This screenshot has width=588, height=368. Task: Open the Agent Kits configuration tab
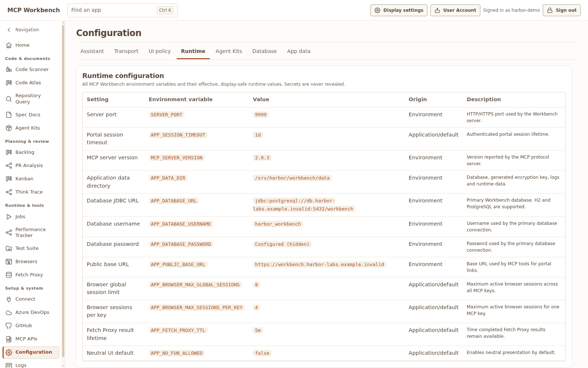229,51
